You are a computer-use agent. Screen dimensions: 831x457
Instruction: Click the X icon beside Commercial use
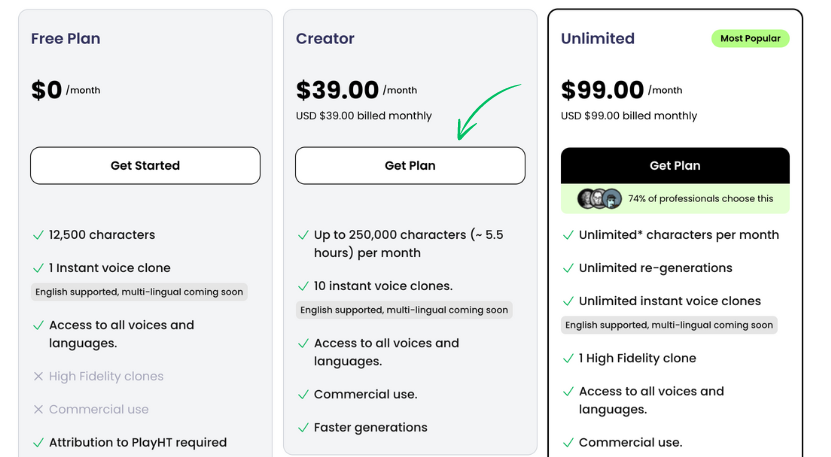point(38,410)
